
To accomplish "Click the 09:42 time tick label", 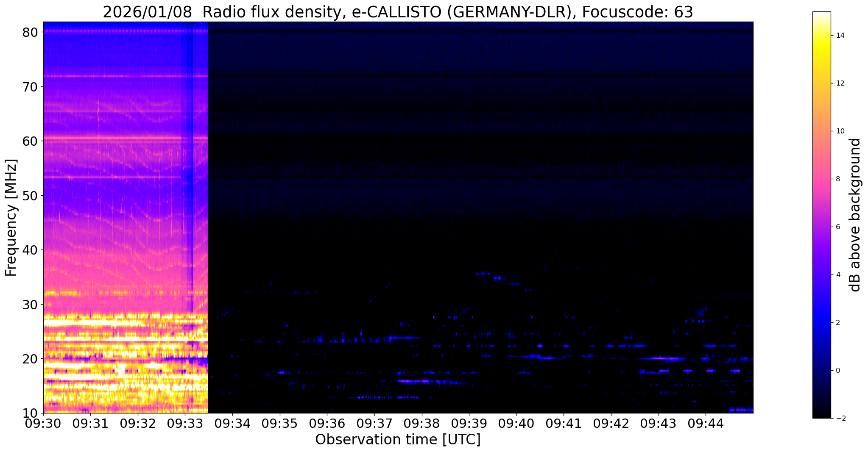I will point(611,423).
